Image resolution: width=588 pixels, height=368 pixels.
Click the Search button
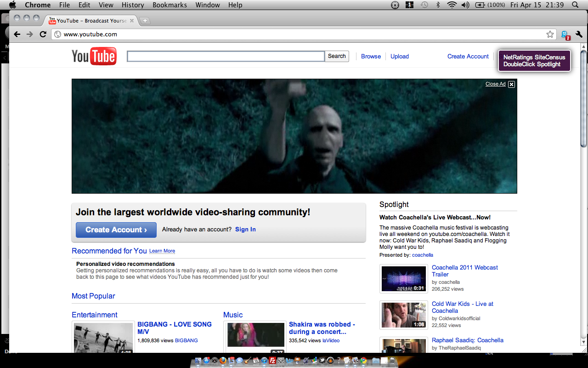click(x=337, y=56)
